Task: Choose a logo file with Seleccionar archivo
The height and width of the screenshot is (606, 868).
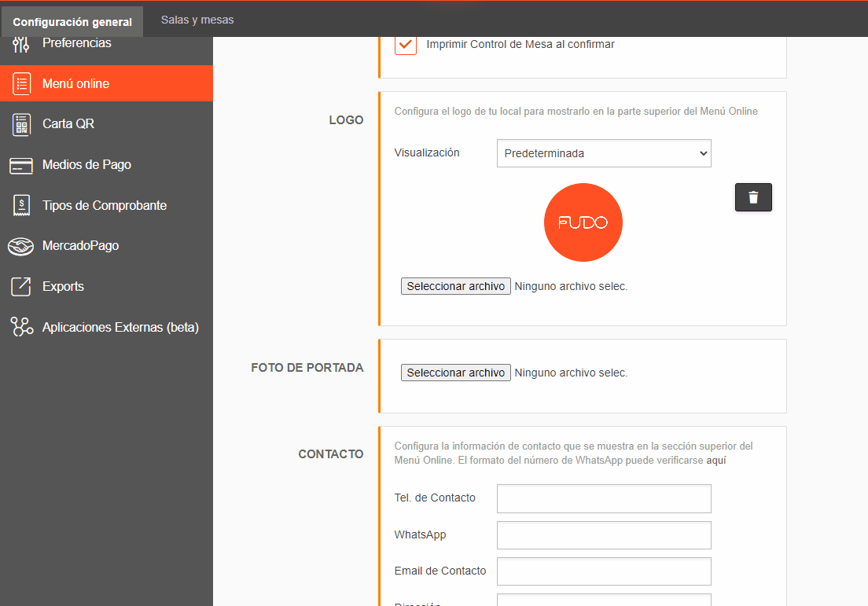Action: click(455, 286)
